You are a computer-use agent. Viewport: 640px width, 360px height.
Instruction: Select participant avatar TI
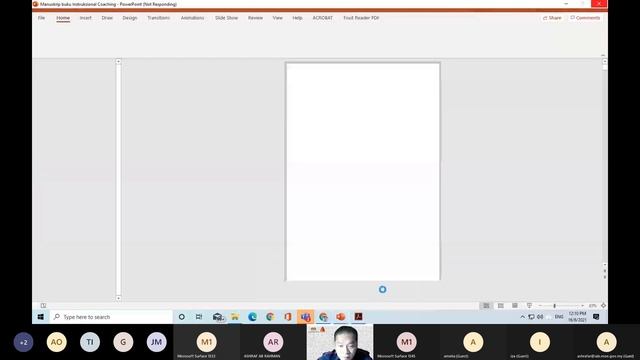(90, 342)
